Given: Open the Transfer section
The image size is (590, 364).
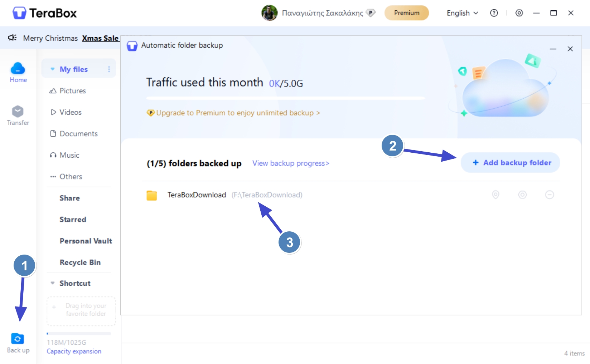Looking at the screenshot, I should [x=18, y=115].
